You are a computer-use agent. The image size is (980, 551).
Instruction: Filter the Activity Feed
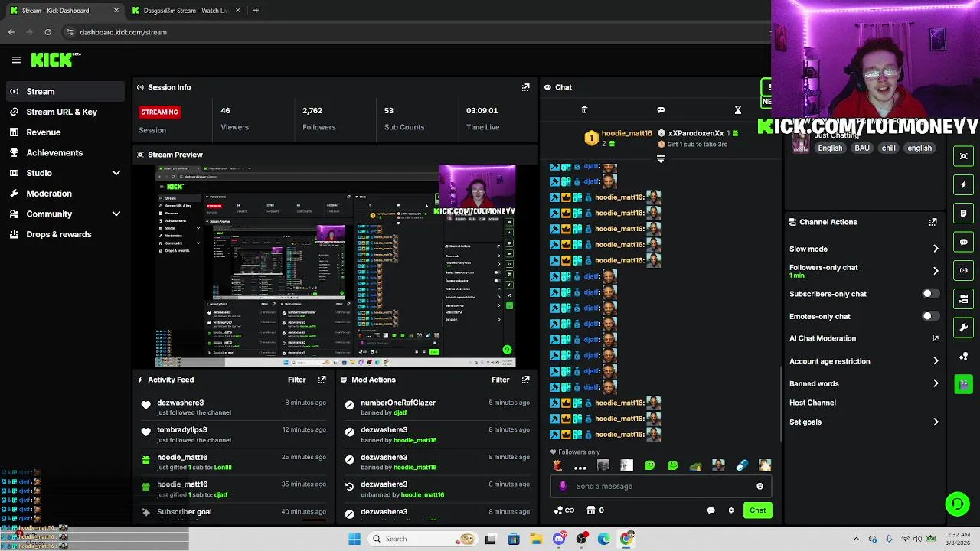296,380
